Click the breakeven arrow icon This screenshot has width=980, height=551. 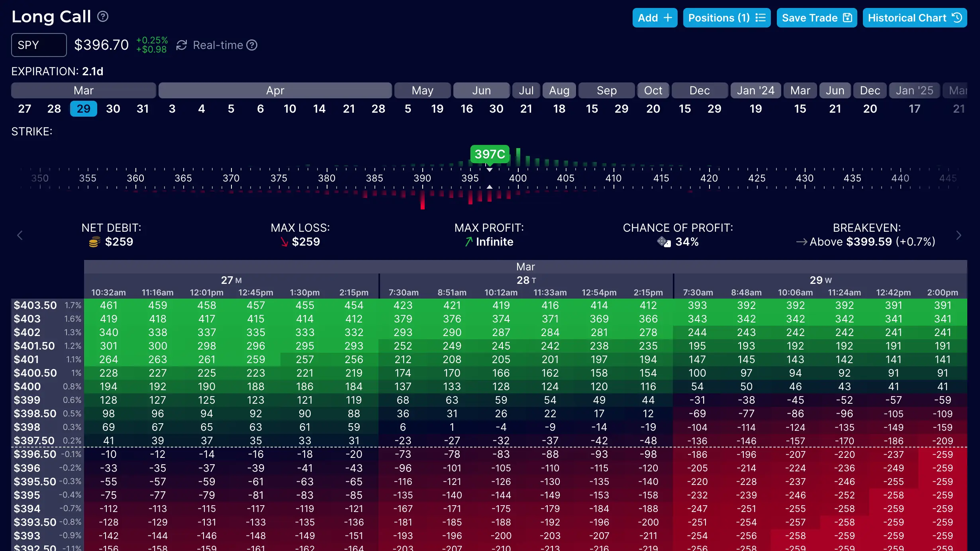point(802,242)
